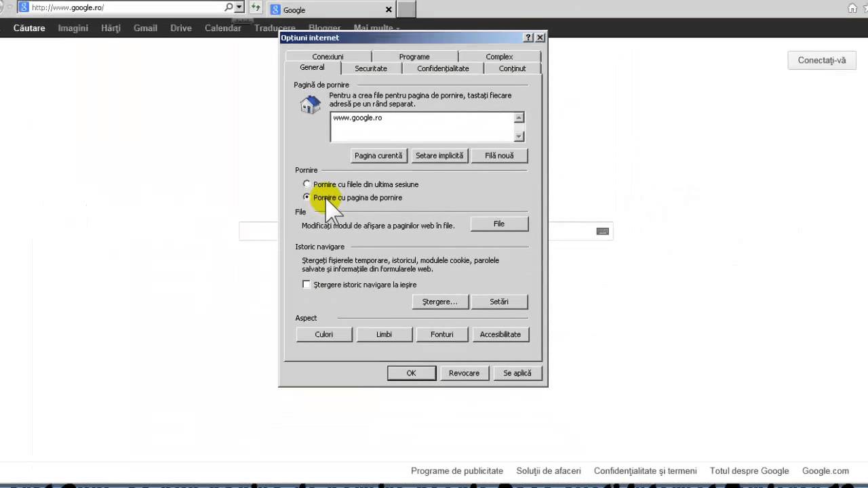Confirm the dialog with OK
Viewport: 868px width, 488px height.
pyautogui.click(x=411, y=373)
